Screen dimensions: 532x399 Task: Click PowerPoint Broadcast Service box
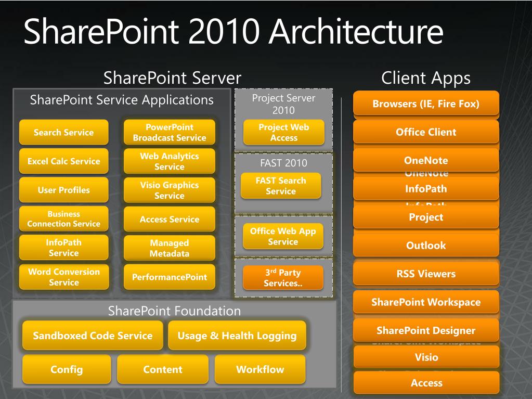(x=170, y=132)
